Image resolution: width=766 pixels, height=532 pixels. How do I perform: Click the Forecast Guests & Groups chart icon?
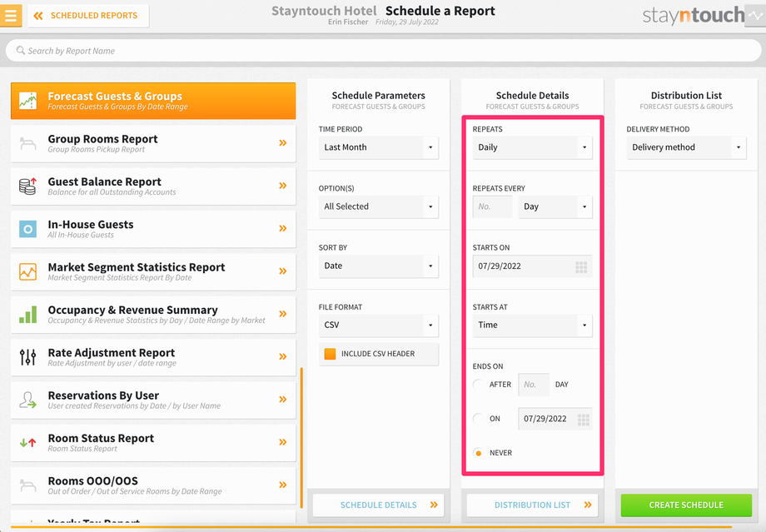tap(27, 101)
